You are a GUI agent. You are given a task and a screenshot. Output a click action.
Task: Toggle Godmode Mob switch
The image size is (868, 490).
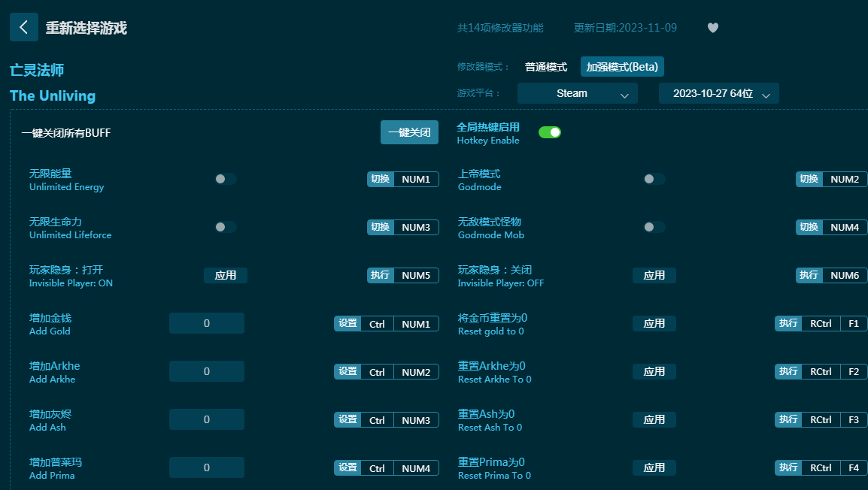coord(654,227)
